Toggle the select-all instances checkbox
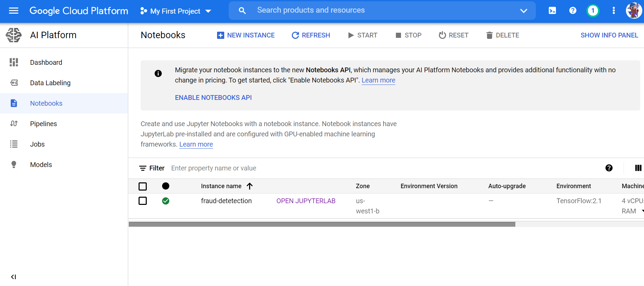 click(x=143, y=186)
